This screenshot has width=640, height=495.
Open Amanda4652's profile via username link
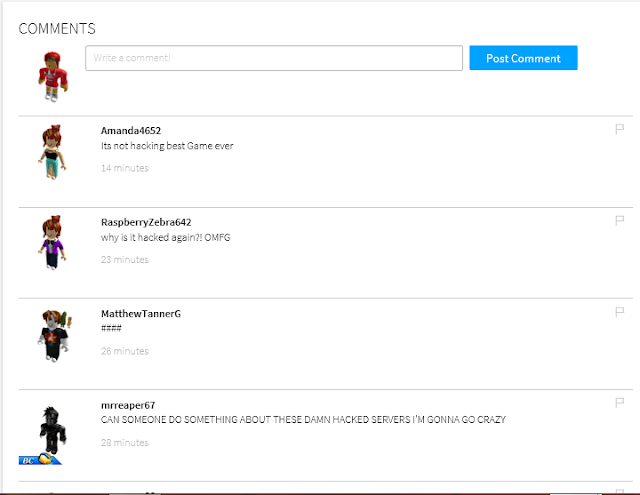point(131,131)
